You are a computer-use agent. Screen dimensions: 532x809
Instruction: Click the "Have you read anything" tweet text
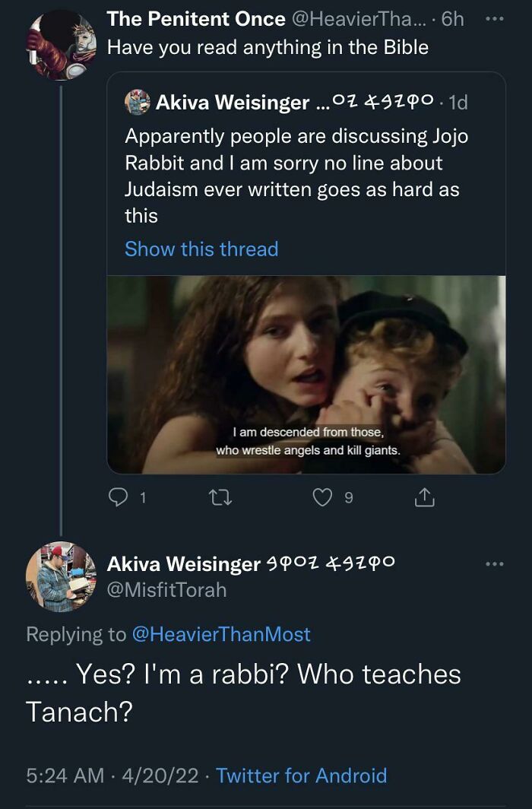click(268, 47)
